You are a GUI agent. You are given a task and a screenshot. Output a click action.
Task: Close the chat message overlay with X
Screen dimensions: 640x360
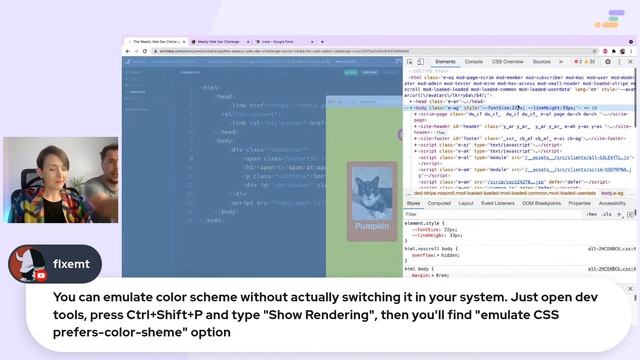point(630,289)
